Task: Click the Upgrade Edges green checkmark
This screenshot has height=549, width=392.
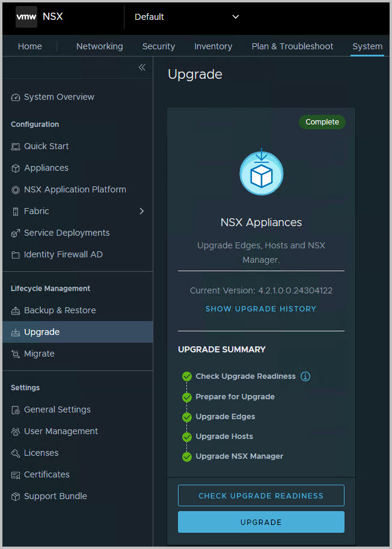Action: [x=187, y=417]
